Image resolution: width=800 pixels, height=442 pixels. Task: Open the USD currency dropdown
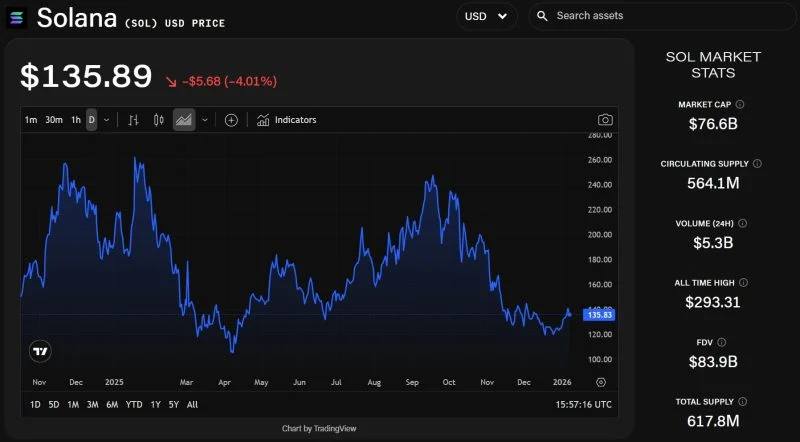[485, 16]
